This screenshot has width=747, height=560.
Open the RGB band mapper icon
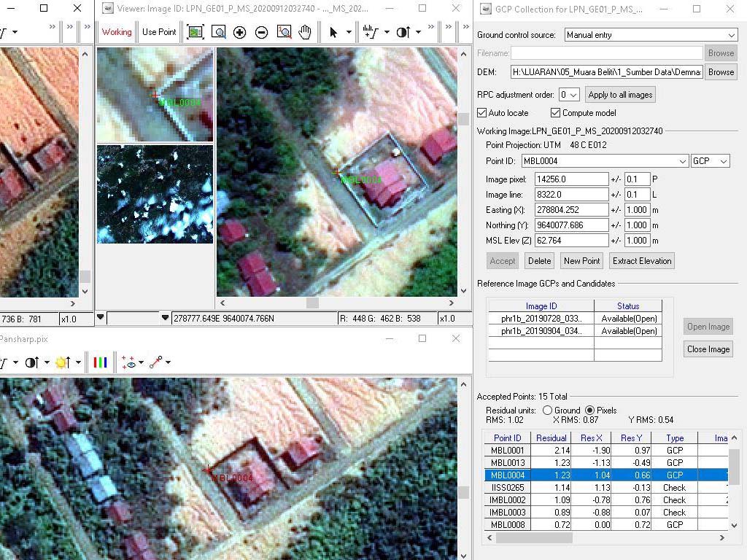(101, 362)
